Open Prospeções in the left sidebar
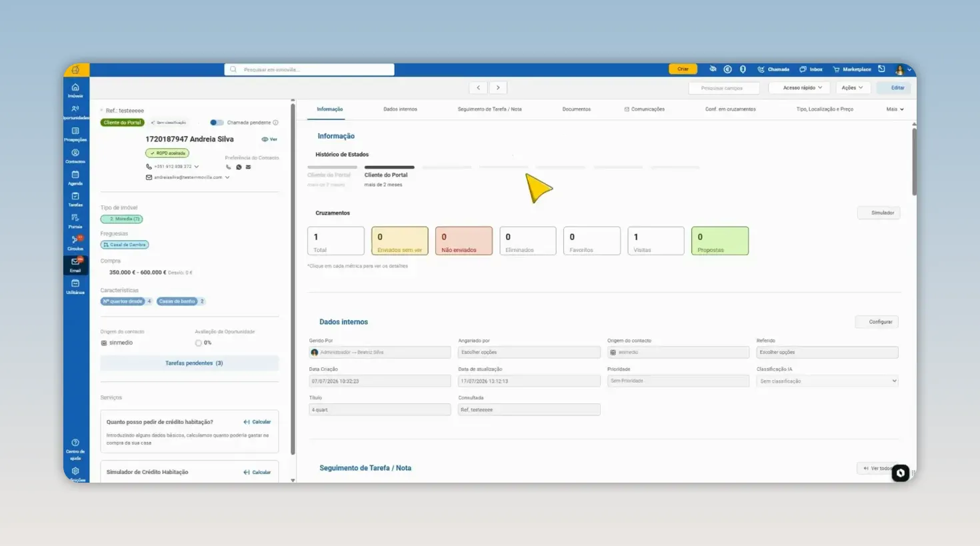Viewport: 980px width, 546px height. (75, 134)
